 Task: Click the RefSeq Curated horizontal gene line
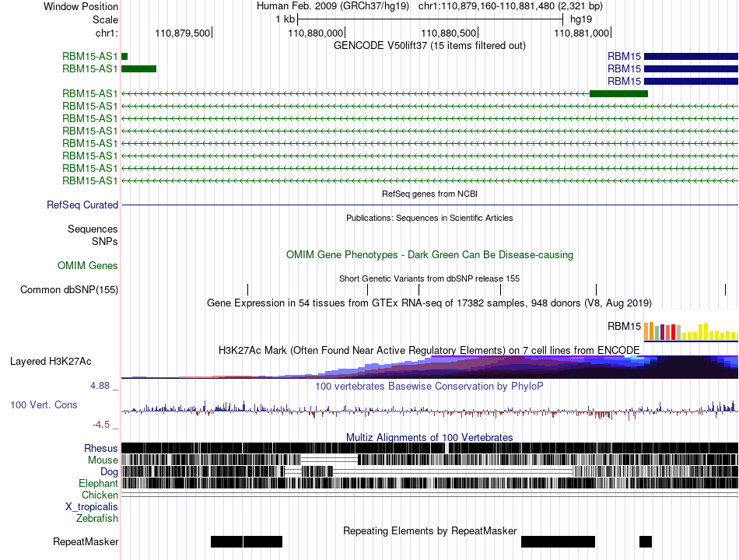(x=429, y=205)
